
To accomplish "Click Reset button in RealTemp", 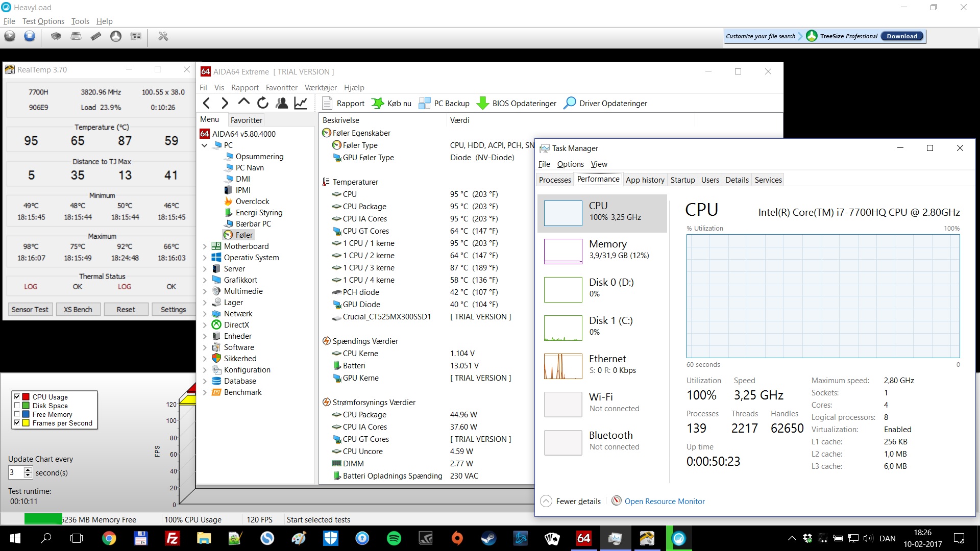I will pyautogui.click(x=126, y=309).
